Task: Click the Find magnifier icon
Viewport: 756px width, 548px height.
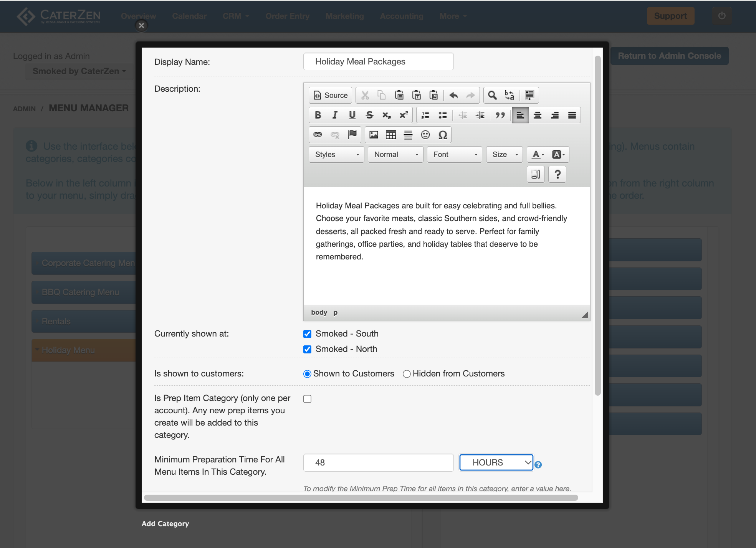Action: point(492,95)
